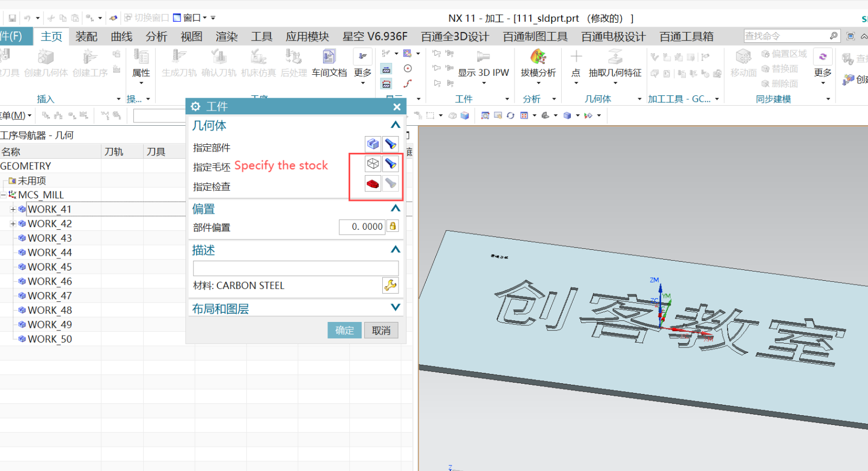This screenshot has height=471, width=868.
Task: Switch to the 渲染 ribbon tab
Action: (227, 36)
